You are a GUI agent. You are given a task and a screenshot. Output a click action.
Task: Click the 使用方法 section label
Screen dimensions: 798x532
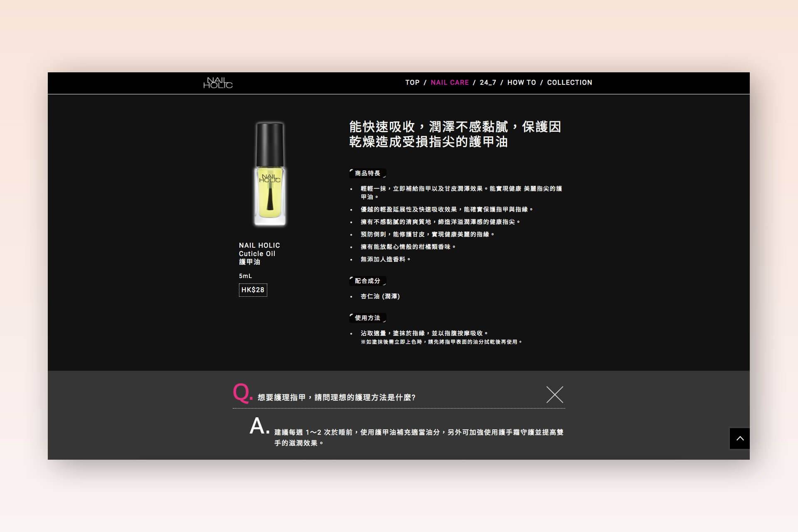367,318
